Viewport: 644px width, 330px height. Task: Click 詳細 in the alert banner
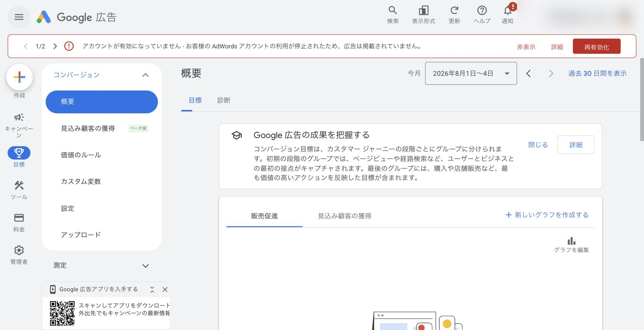(x=557, y=47)
